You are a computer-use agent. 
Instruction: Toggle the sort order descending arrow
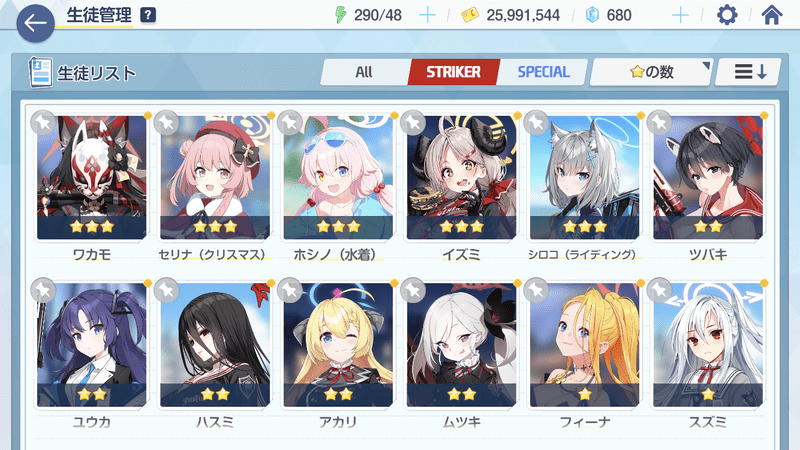[x=748, y=72]
